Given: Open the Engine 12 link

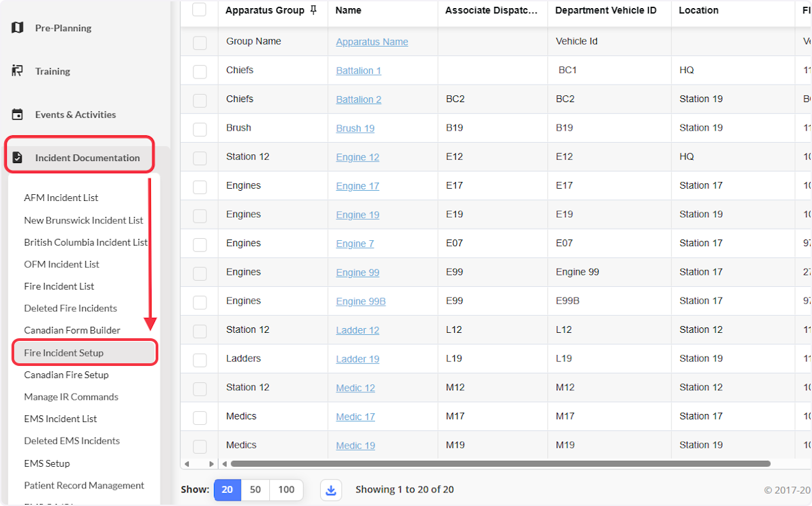Looking at the screenshot, I should (x=357, y=158).
